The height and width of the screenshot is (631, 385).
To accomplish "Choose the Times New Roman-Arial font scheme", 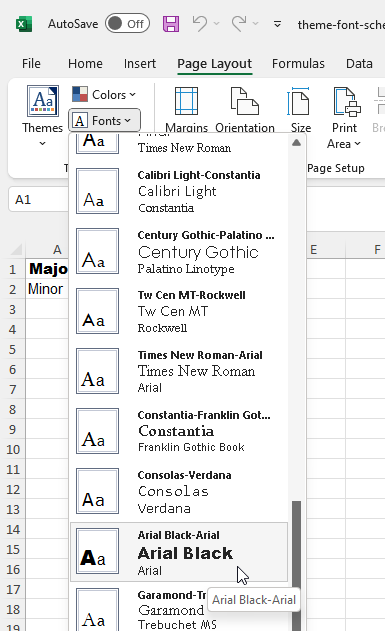I will click(x=179, y=371).
